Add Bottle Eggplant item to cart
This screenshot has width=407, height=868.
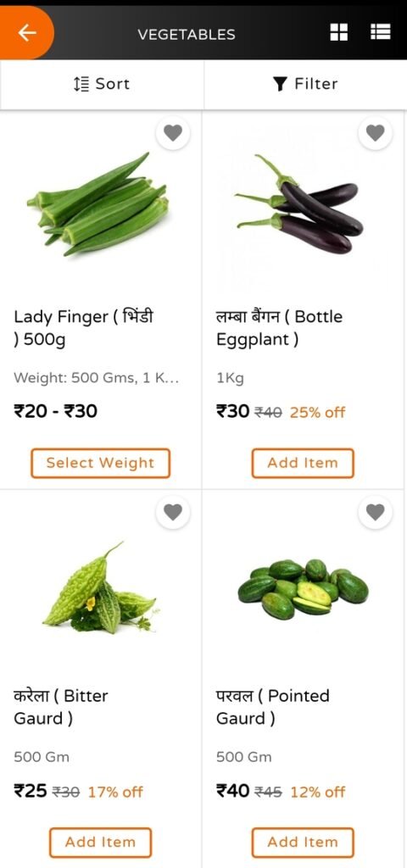click(303, 463)
